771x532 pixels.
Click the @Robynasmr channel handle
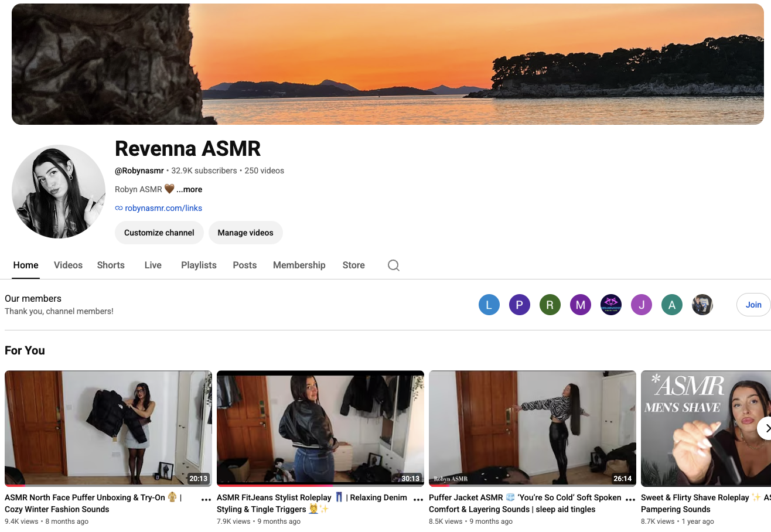(139, 170)
